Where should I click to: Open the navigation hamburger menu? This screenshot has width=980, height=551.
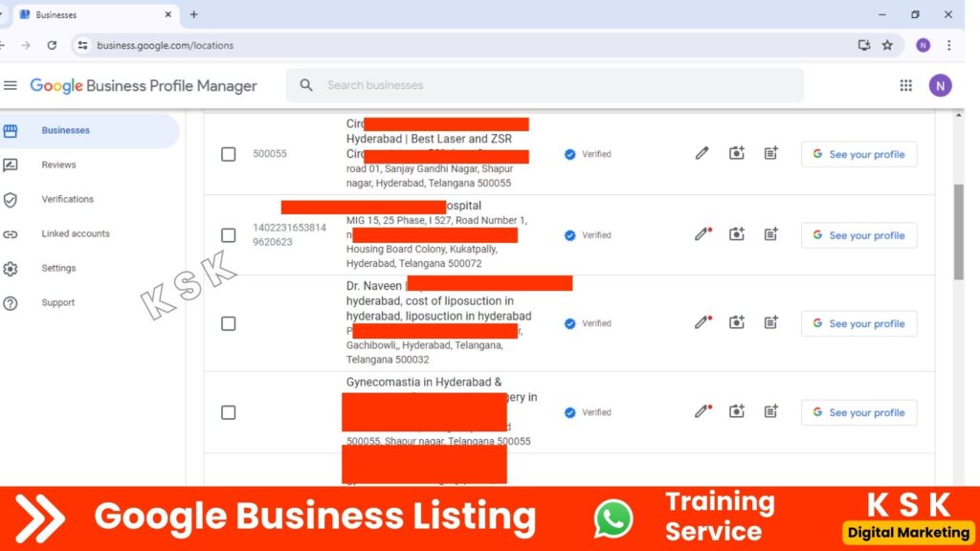pos(11,85)
